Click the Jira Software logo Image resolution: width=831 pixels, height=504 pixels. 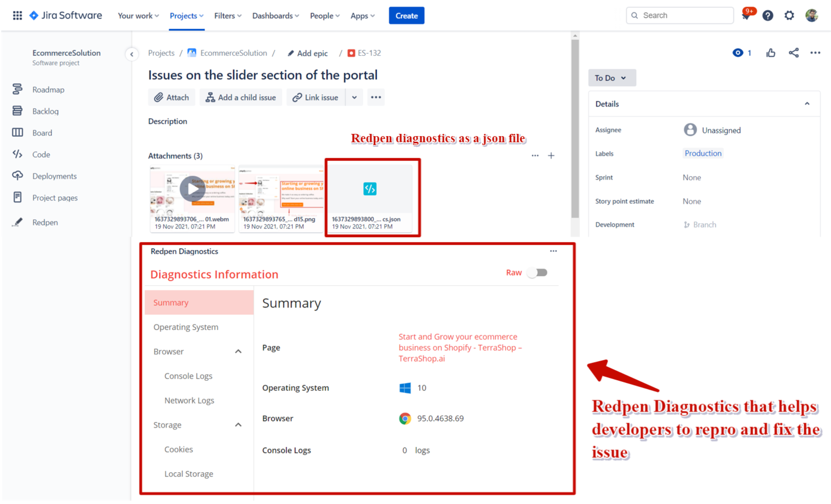[x=66, y=16]
